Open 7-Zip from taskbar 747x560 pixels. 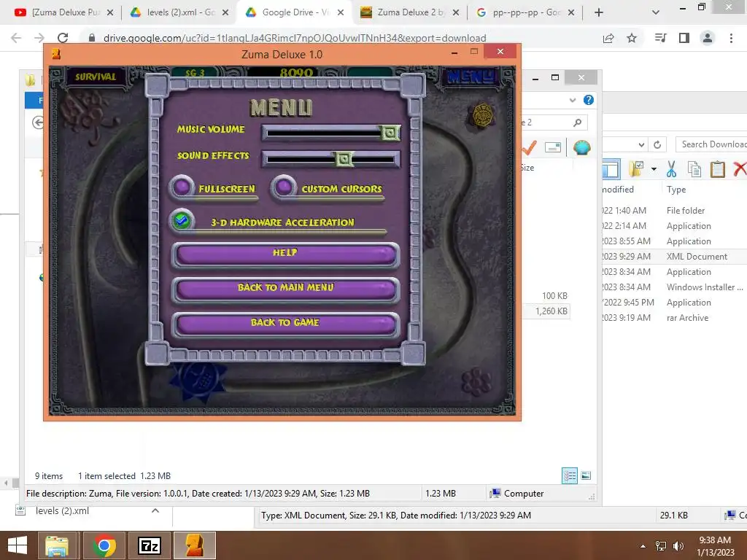149,545
